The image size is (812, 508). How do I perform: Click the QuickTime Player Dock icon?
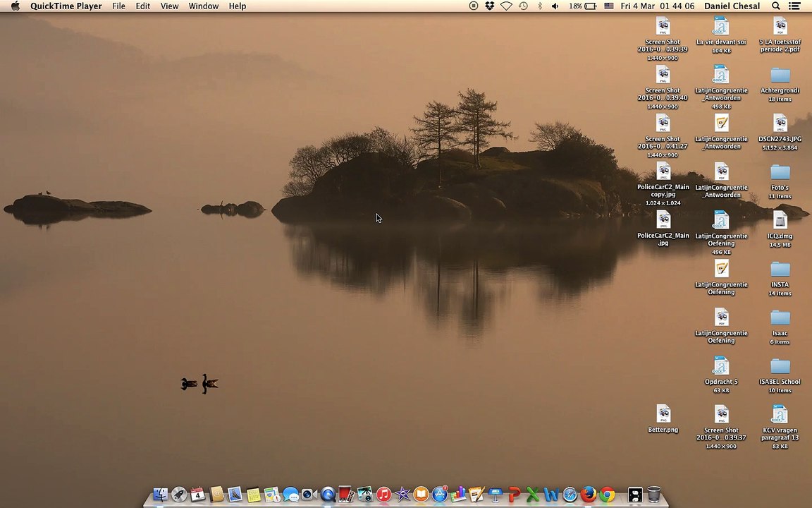click(328, 494)
